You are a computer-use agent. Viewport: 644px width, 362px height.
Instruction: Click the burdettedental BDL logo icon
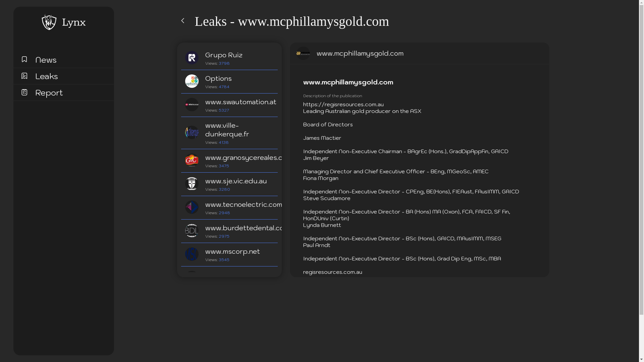(x=192, y=231)
